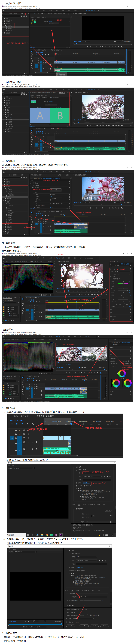The width and height of the screenshot is (134, 644).
Task: Mute the A1 track with M
Action: point(28,442)
